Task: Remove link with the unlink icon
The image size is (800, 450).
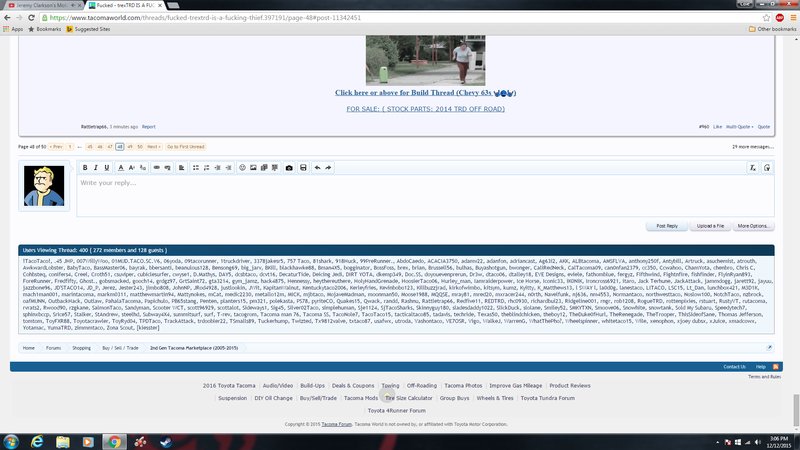Action: pos(167,168)
